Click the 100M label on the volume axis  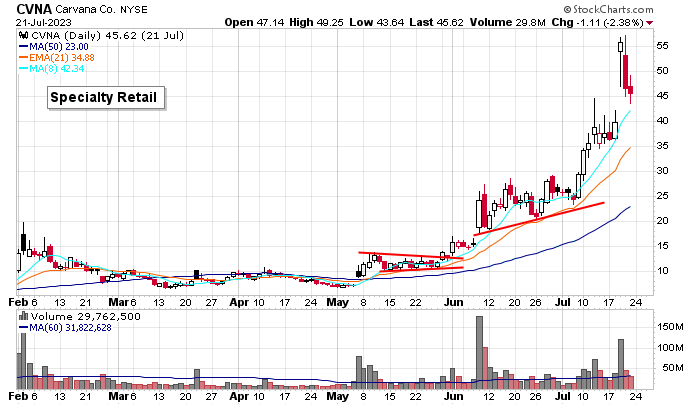[670, 347]
